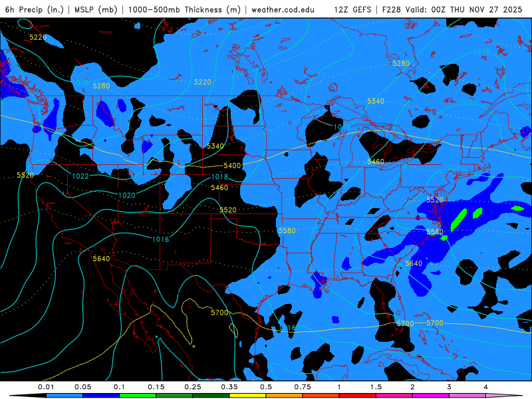Pick the bright green 0.1–0.15 legend swatch
The height and width of the screenshot is (399, 532).
(x=138, y=396)
